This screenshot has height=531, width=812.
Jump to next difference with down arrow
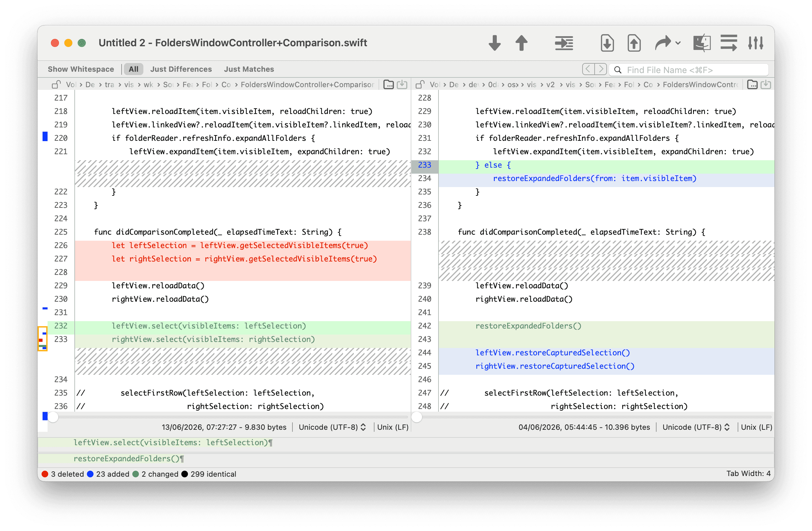[494, 43]
